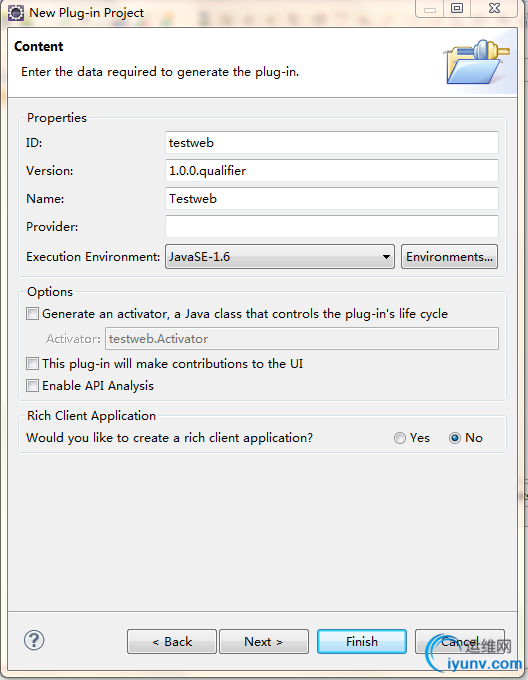Select Yes for rich client application
The height and width of the screenshot is (680, 528).
pos(400,438)
